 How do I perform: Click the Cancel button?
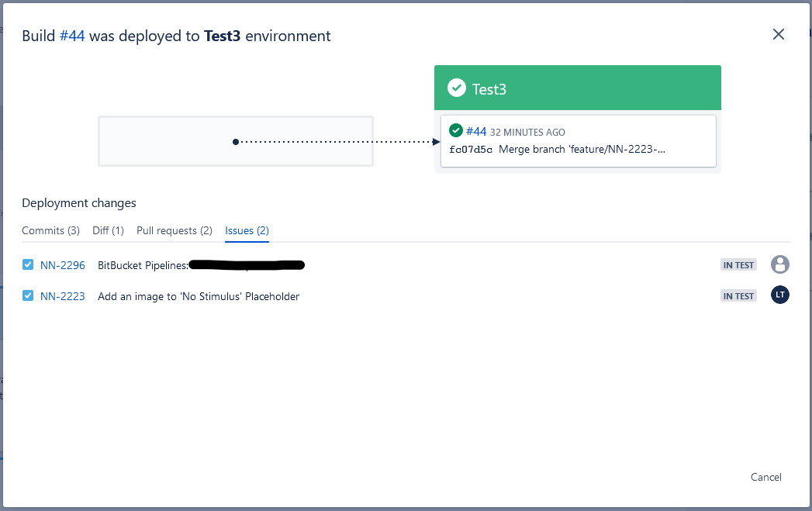coord(766,477)
